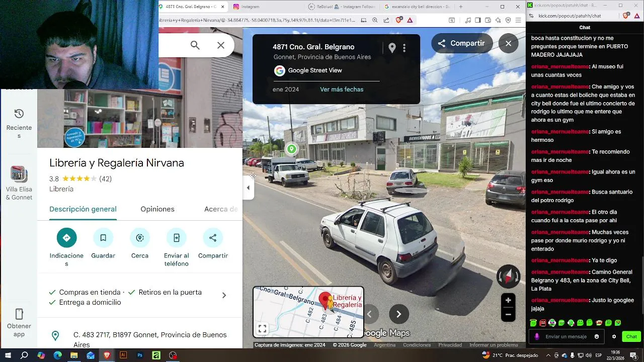Switch to the Acerca de tab
The width and height of the screenshot is (644, 362).
click(221, 209)
